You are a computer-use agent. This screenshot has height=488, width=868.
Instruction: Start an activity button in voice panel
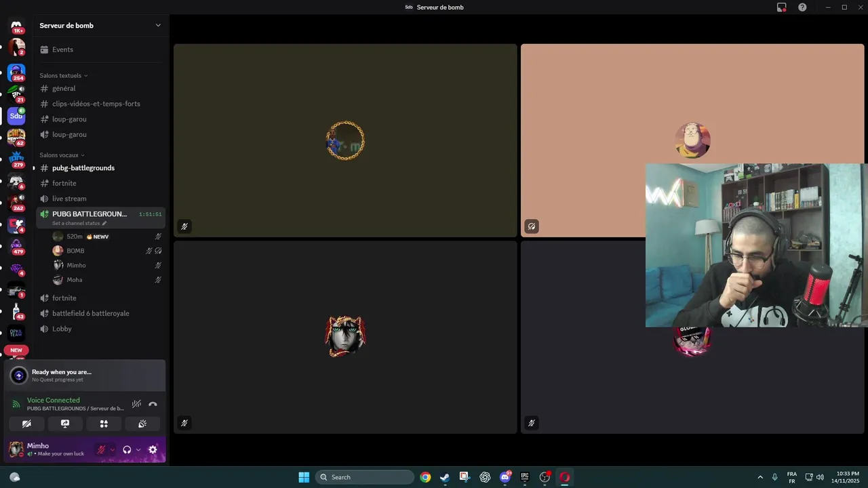(104, 424)
